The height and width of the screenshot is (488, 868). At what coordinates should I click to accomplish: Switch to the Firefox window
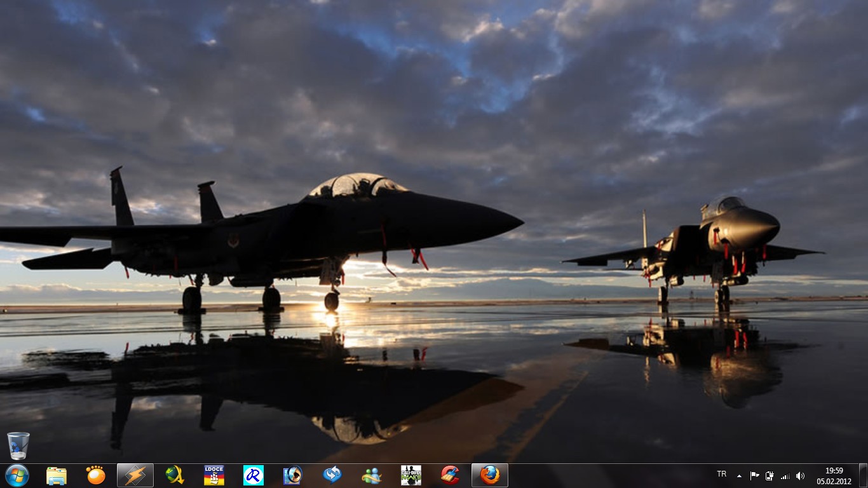[490, 475]
